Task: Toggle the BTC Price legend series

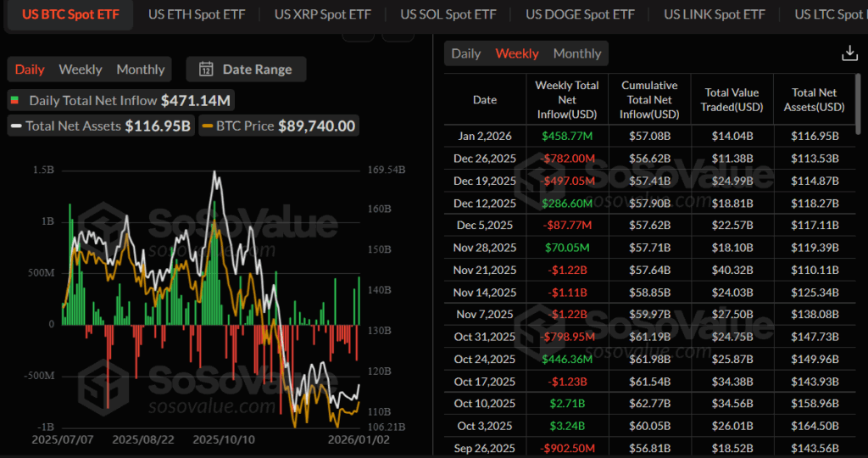Action: [278, 126]
